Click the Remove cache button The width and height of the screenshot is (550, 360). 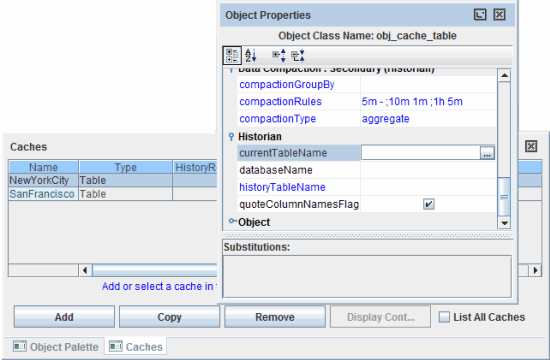click(275, 317)
